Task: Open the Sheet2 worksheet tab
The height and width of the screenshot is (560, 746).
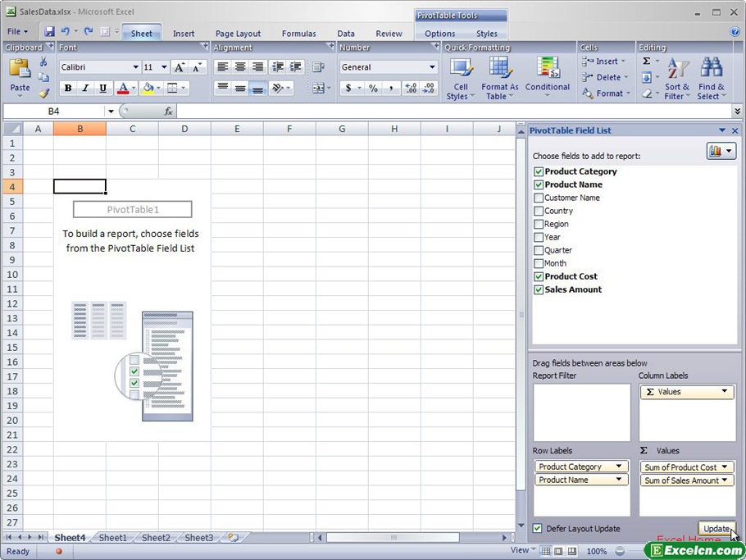Action: coord(156,538)
